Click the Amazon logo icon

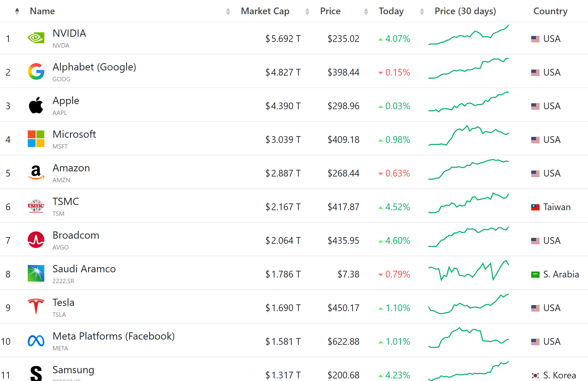[36, 172]
